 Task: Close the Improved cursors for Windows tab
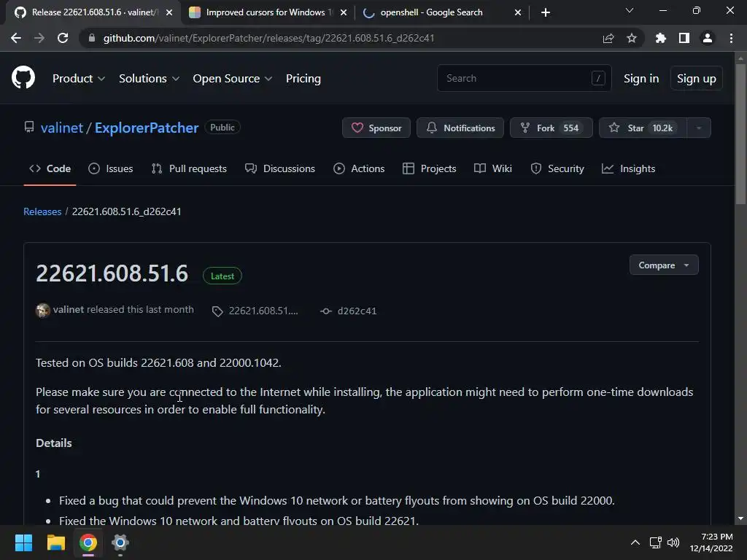(344, 12)
